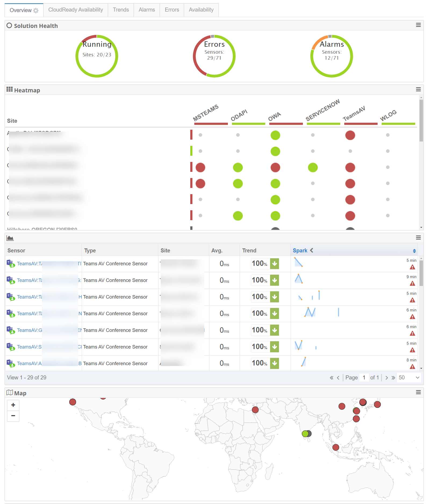The image size is (430, 504).
Task: Toggle Spark column sort arrows
Action: (414, 251)
